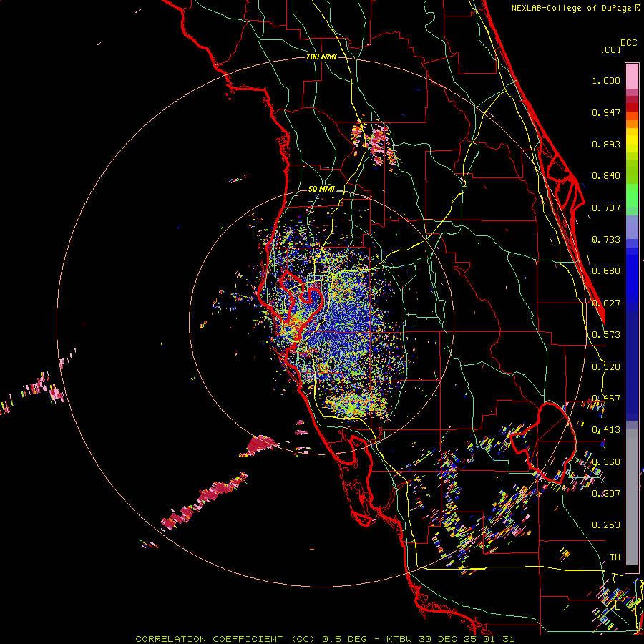Click the [CC] legend unit label

(x=610, y=49)
